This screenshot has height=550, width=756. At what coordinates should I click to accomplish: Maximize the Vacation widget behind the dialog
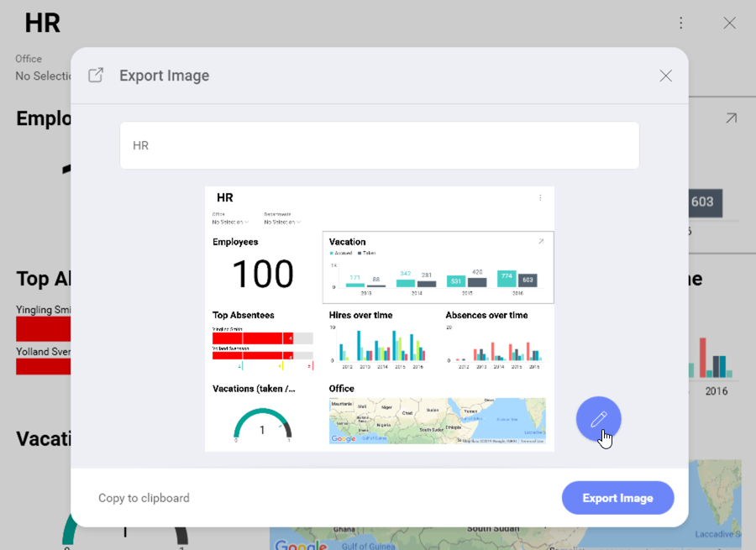(731, 118)
